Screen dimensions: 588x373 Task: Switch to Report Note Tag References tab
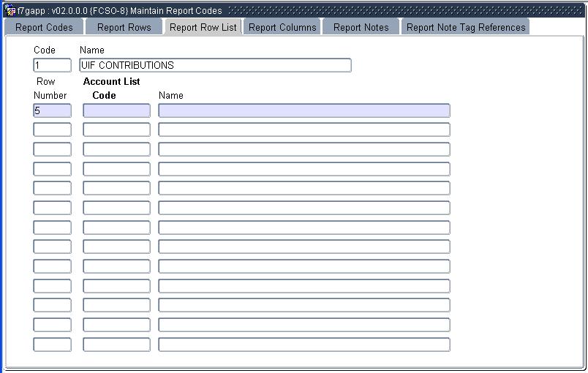point(465,27)
